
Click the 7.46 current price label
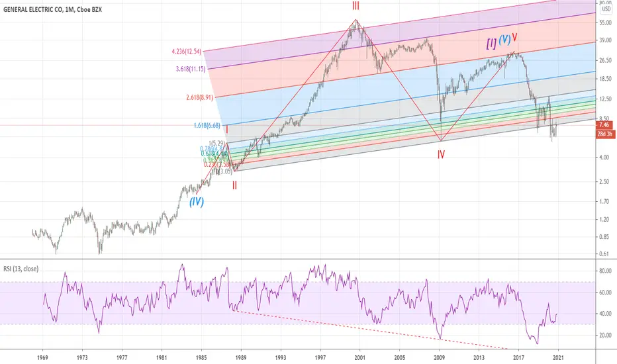point(605,124)
